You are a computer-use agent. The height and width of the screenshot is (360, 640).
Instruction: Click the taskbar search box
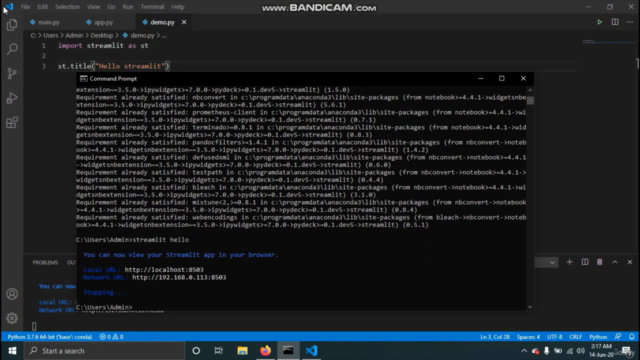click(104, 351)
